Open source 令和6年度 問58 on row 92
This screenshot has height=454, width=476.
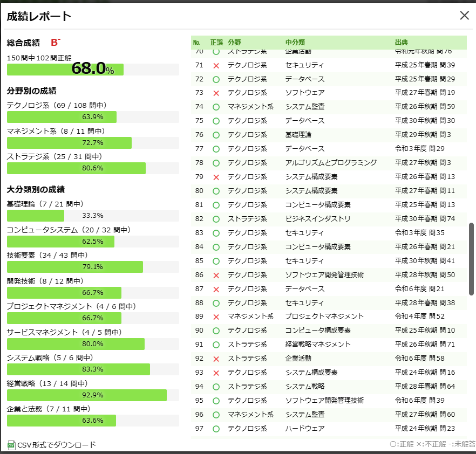point(419,358)
